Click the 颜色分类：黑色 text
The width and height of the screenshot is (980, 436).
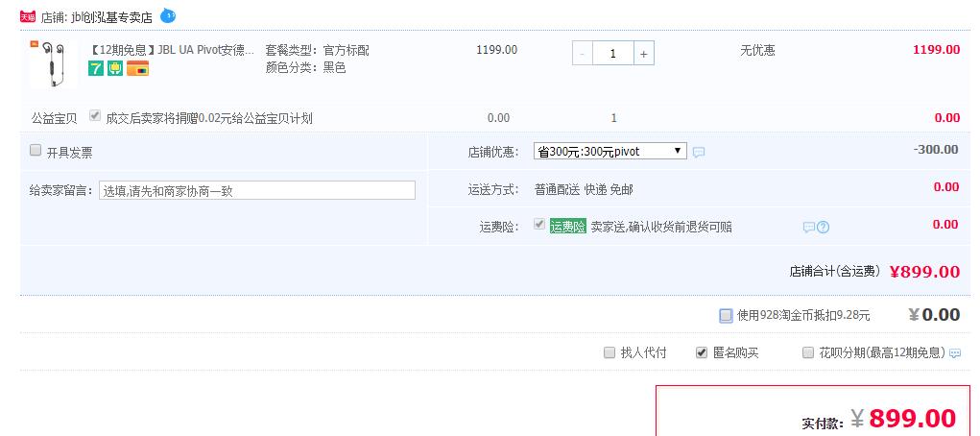coord(305,67)
